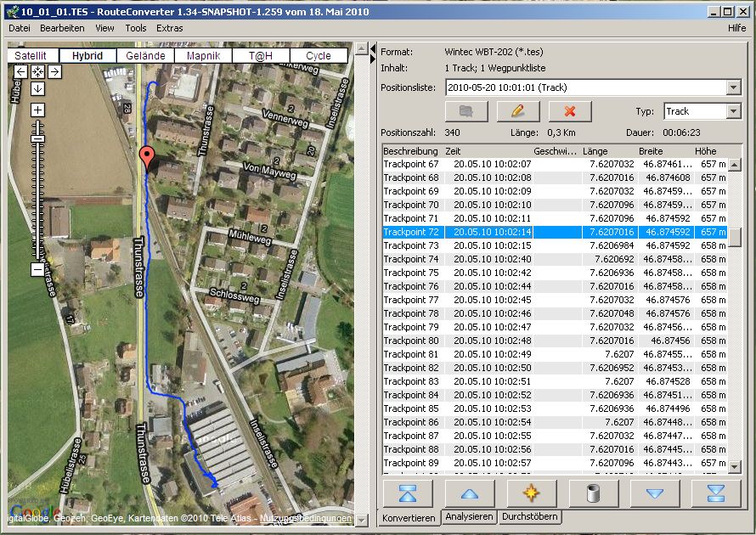Open the Positionsliste dropdown
The height and width of the screenshot is (535, 756).
point(734,87)
